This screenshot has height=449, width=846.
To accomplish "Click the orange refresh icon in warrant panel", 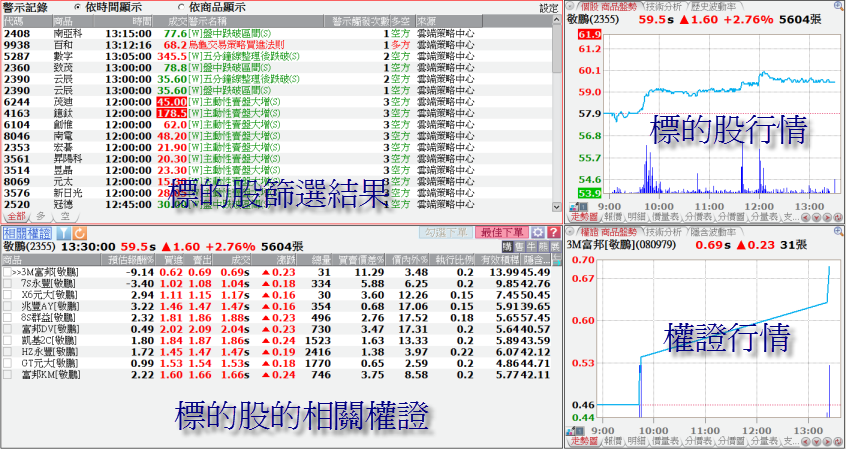I will 78,232.
